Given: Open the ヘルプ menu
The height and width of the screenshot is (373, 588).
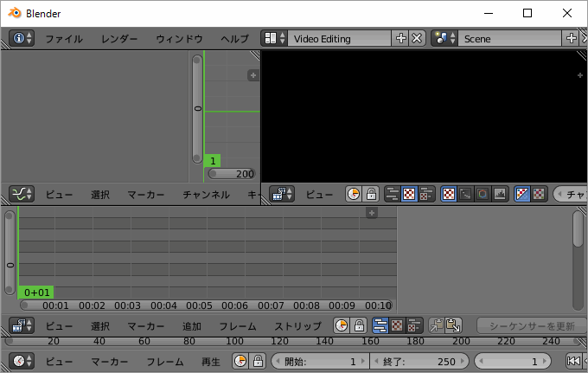Looking at the screenshot, I should [234, 39].
